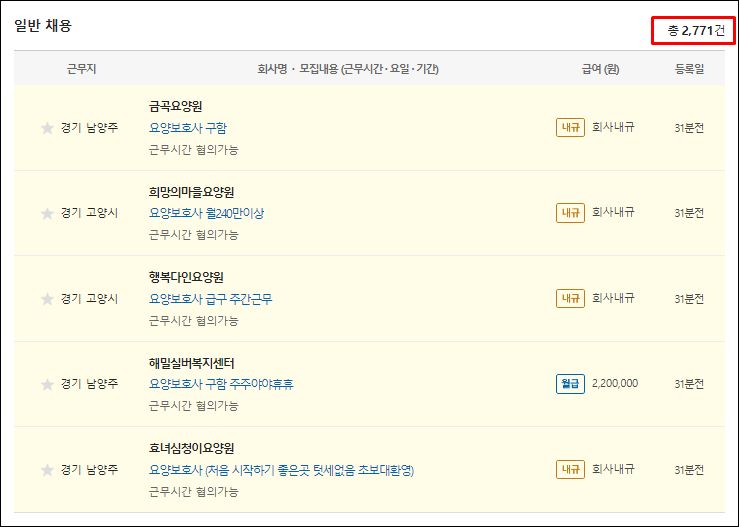
Task: Open the 금곡요양원 company name link
Action: point(176,106)
